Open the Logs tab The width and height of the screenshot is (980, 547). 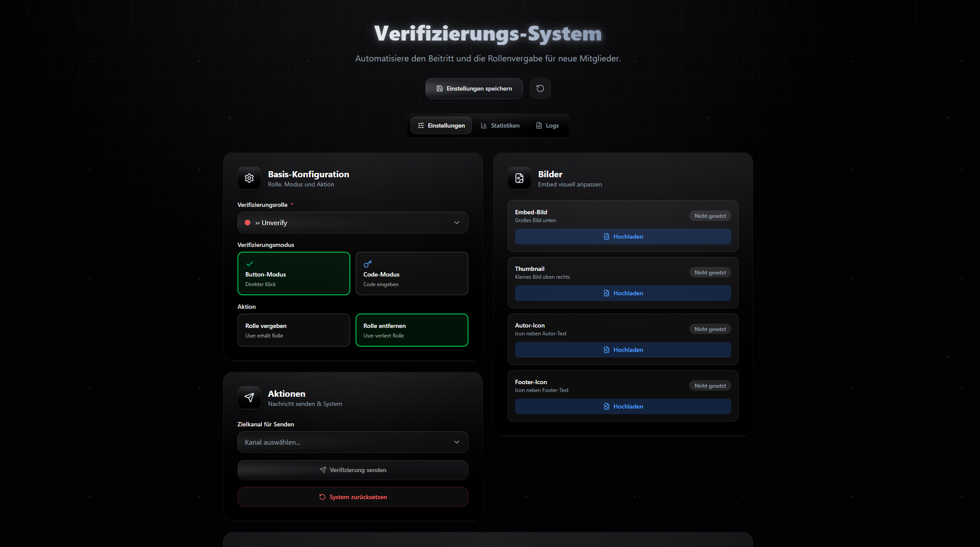point(547,125)
